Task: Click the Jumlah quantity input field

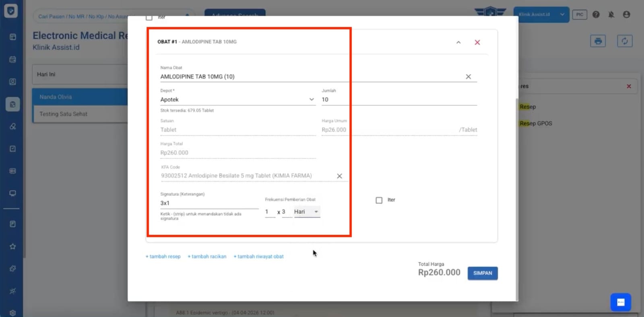Action: [398, 99]
